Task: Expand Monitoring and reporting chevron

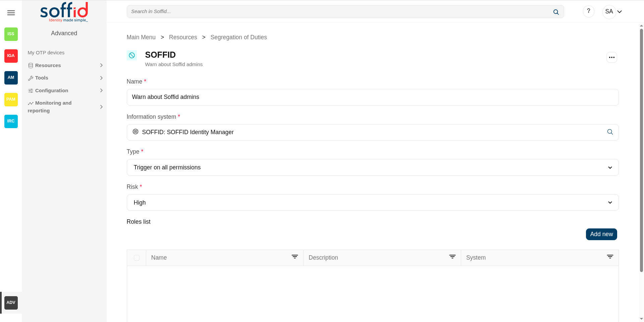Action: (101, 107)
